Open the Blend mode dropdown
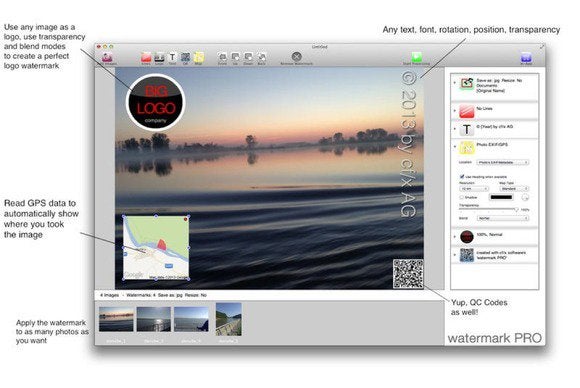The height and width of the screenshot is (388, 580). tap(503, 218)
